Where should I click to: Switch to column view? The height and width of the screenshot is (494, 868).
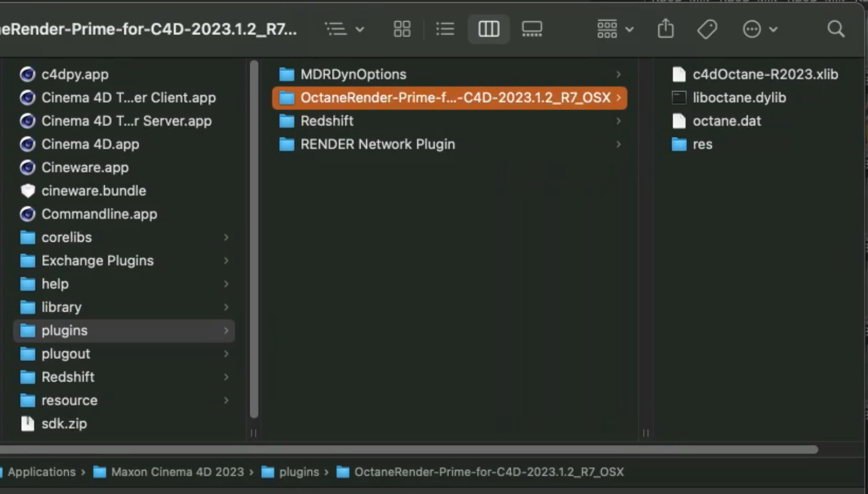[488, 29]
